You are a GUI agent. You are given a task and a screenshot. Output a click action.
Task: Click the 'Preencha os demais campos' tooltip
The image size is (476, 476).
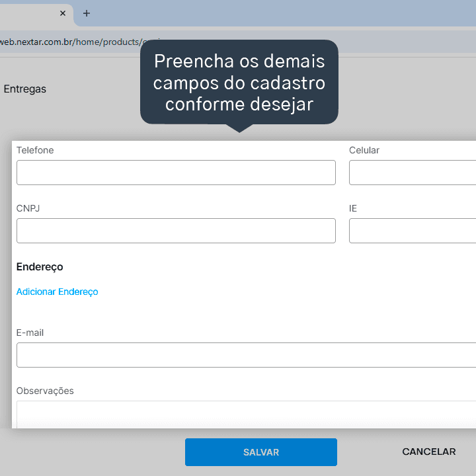239,82
